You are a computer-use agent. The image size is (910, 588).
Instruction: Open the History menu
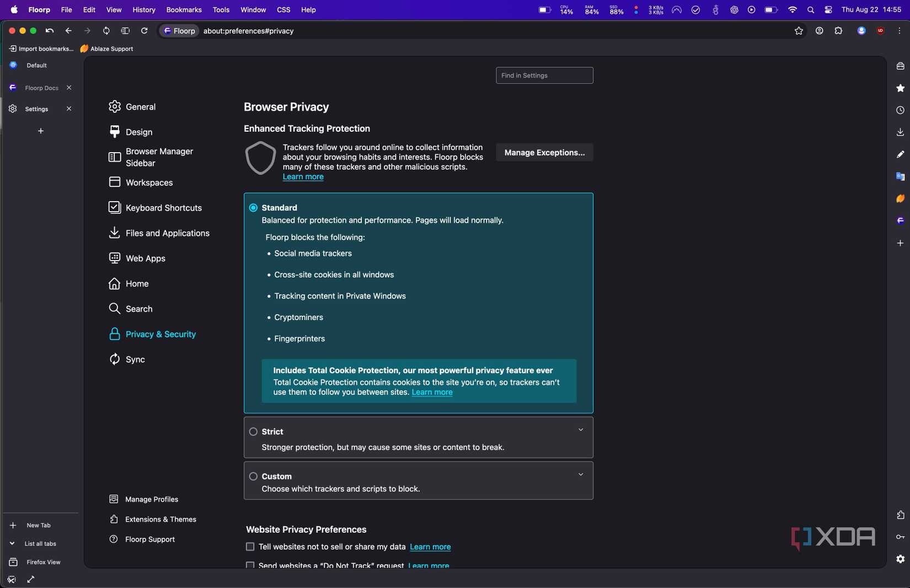tap(144, 10)
